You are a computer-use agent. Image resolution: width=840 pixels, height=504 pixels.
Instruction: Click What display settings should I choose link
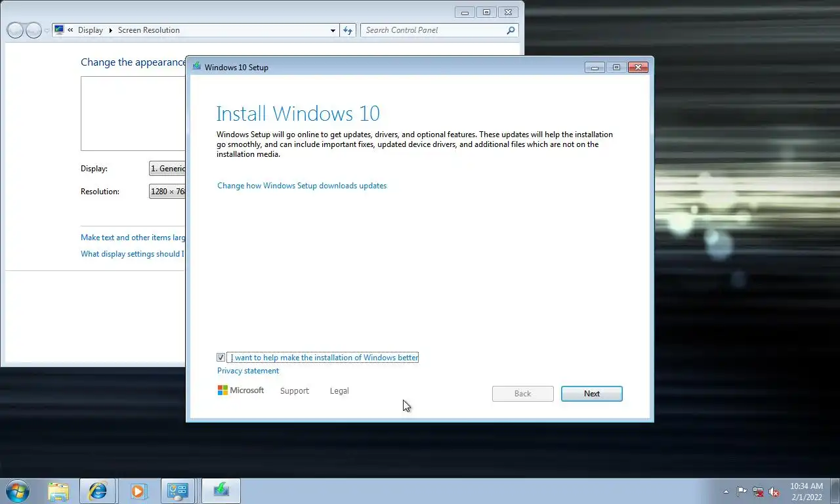[133, 254]
